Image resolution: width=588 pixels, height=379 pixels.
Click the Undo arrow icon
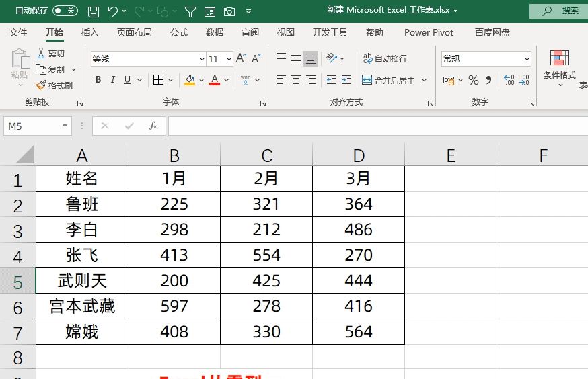(x=112, y=11)
